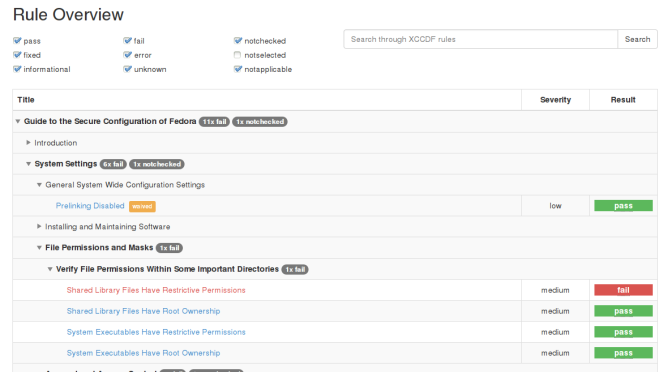Open Shared Library Files Have Root Ownership
This screenshot has height=372, width=672.
(143, 311)
